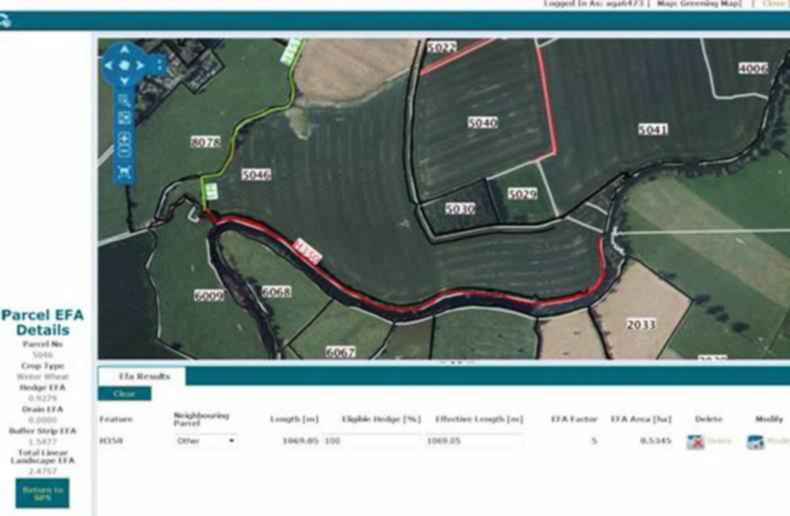Click the Effective Length input field
This screenshot has height=516, width=790.
click(x=476, y=441)
